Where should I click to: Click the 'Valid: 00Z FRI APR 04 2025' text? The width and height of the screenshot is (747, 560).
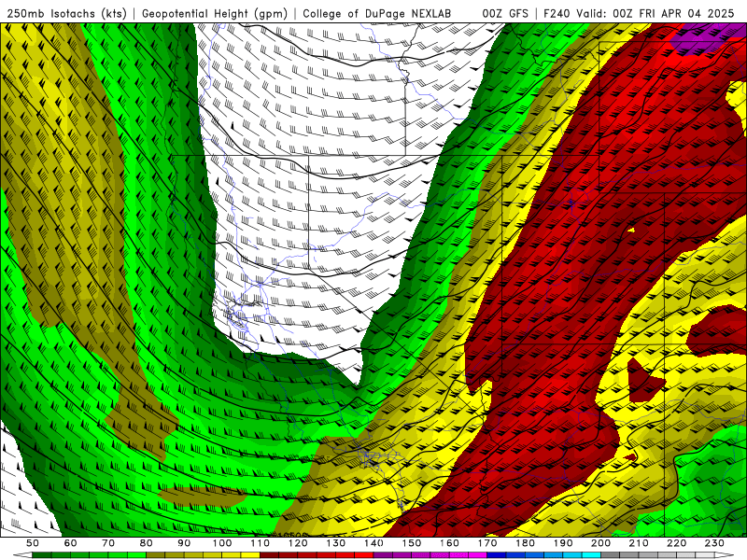pos(655,14)
